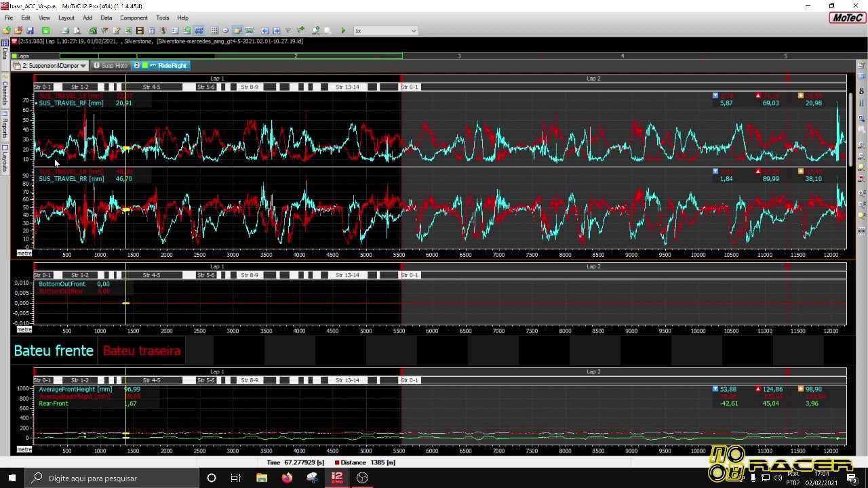Open the 2: Suspension&Damper workbook dropdown
The image size is (868, 488).
(x=50, y=66)
